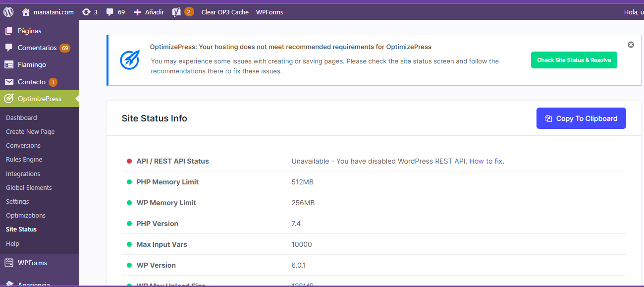Click the OptimizePress rocket icon in notice
Image resolution: width=644 pixels, height=287 pixels.
tap(130, 60)
